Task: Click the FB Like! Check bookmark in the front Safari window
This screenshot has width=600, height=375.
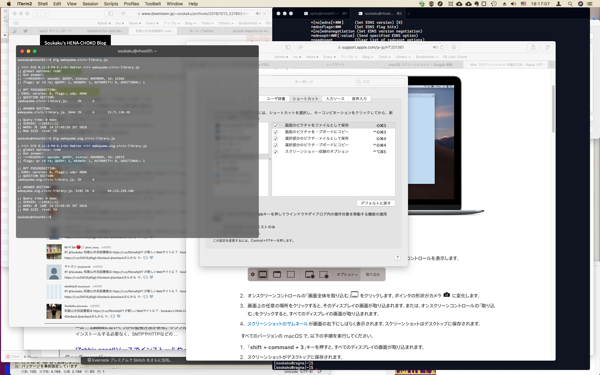Action: pos(455,57)
